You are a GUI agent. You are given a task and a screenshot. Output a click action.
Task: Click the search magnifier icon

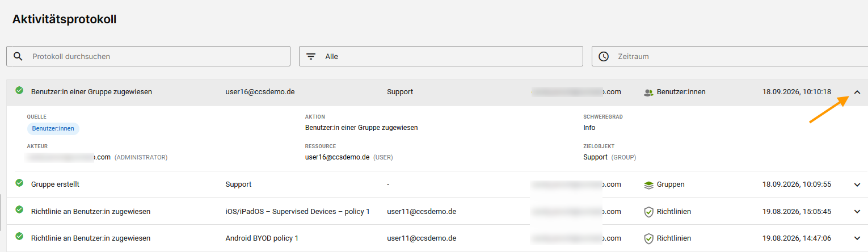click(x=18, y=56)
